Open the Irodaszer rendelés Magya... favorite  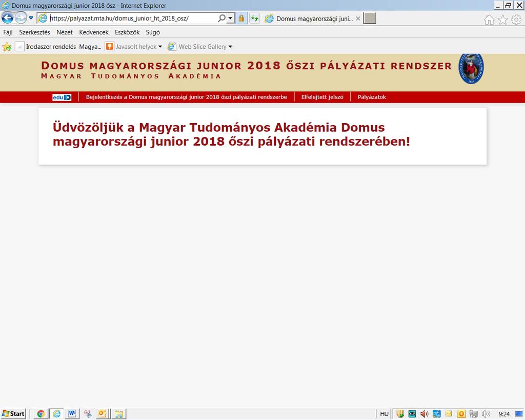tap(58, 47)
